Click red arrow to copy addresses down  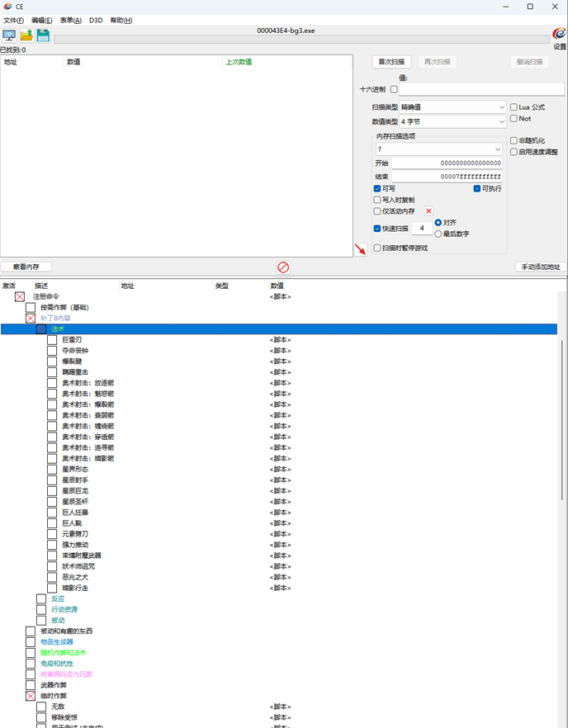(x=361, y=249)
